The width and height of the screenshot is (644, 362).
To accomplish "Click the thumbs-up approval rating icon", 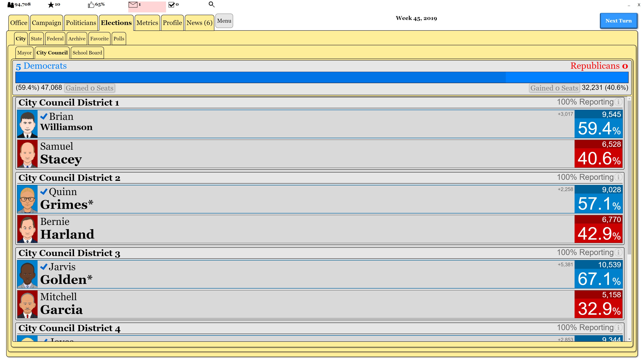I will click(91, 5).
